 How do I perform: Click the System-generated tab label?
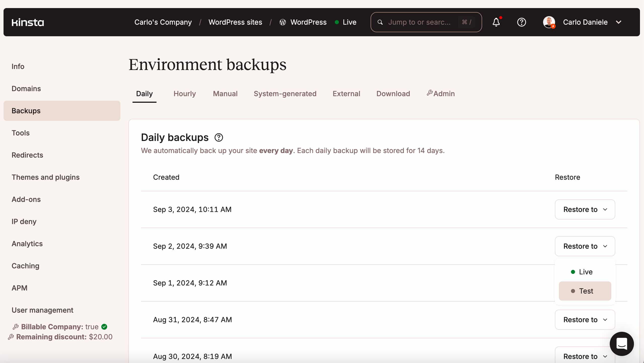tap(285, 94)
